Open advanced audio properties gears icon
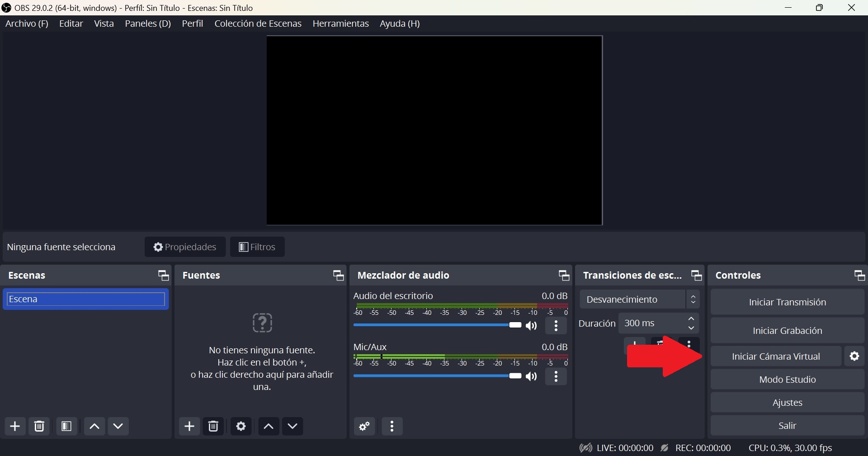Viewport: 868px width, 456px height. tap(365, 426)
